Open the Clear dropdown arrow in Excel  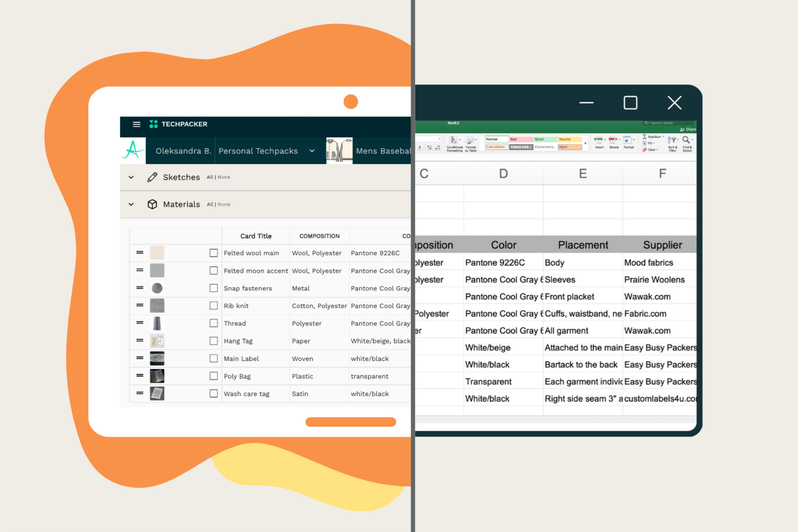657,150
